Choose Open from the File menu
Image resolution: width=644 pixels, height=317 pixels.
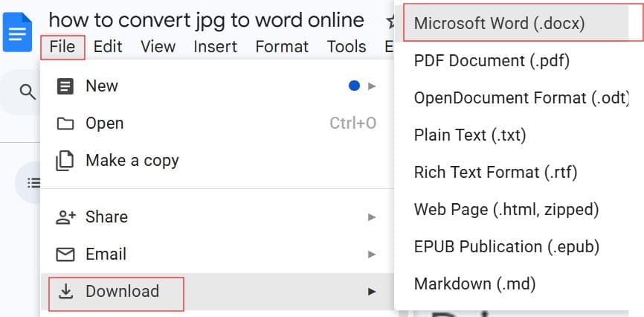point(217,124)
